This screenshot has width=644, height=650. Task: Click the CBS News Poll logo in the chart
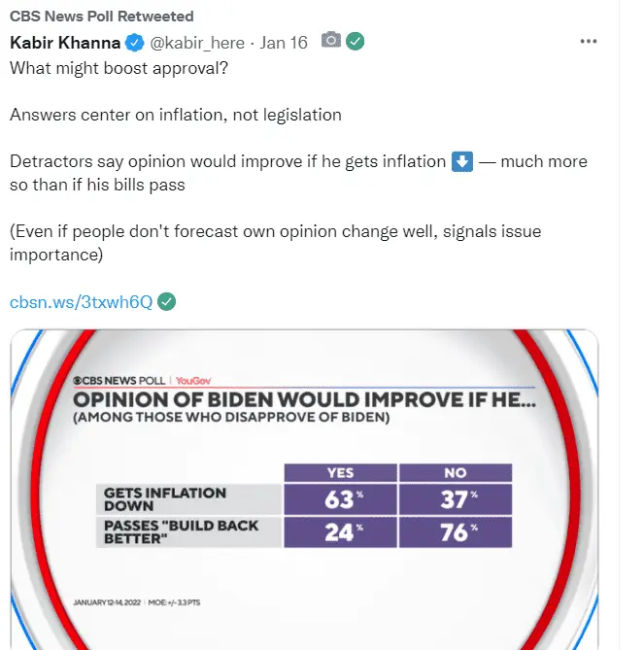tap(119, 381)
